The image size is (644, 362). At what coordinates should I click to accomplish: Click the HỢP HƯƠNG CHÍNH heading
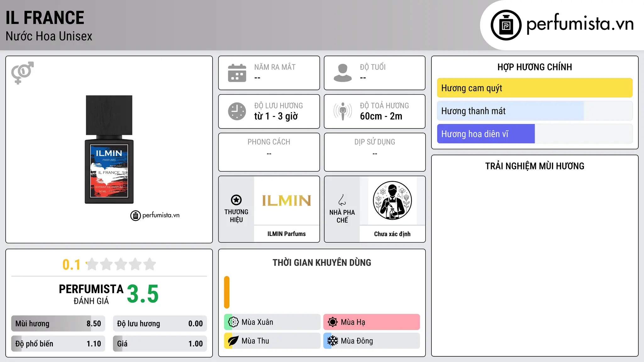click(x=535, y=67)
